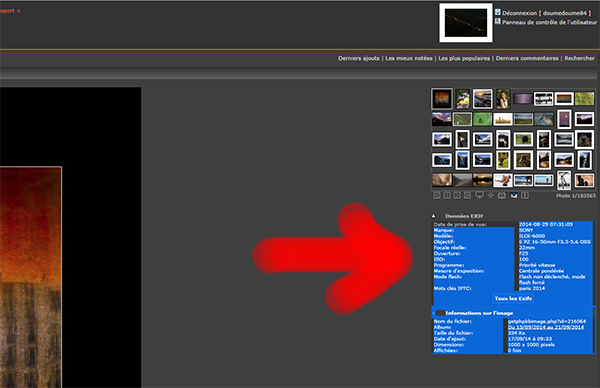Select the black-and-white lettering thumbnail
600x388 pixels.
[543, 99]
